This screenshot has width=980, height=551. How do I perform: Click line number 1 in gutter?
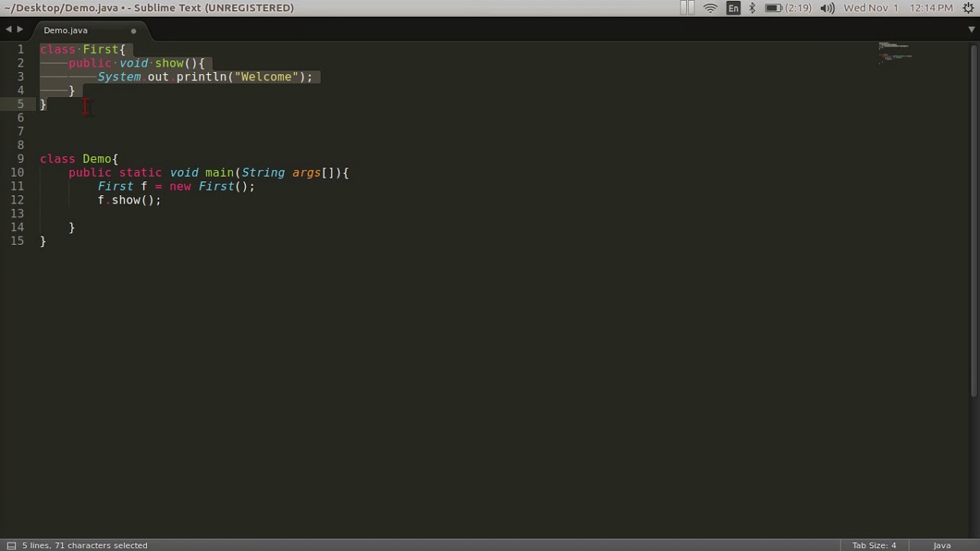[21, 49]
